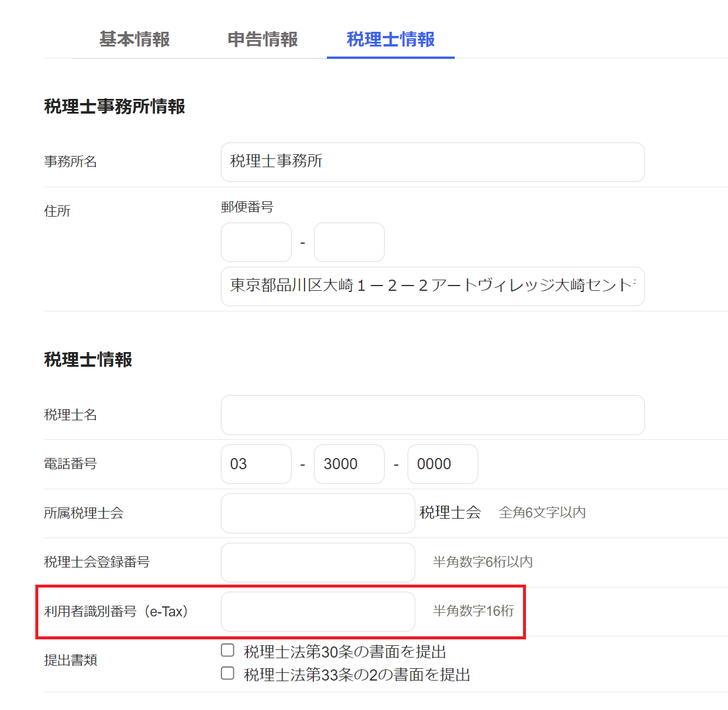Click the 税理士会登録番号 input field
Screen dimensions: 728x710
(317, 562)
